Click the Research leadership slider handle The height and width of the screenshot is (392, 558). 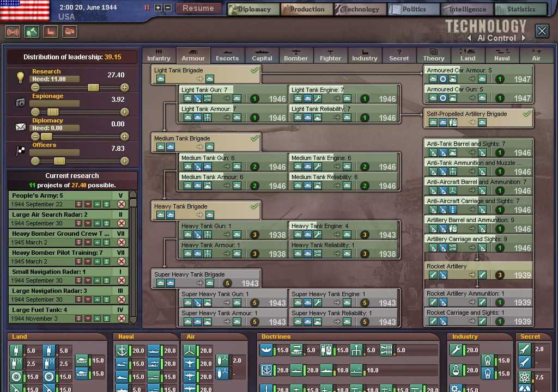93,88
